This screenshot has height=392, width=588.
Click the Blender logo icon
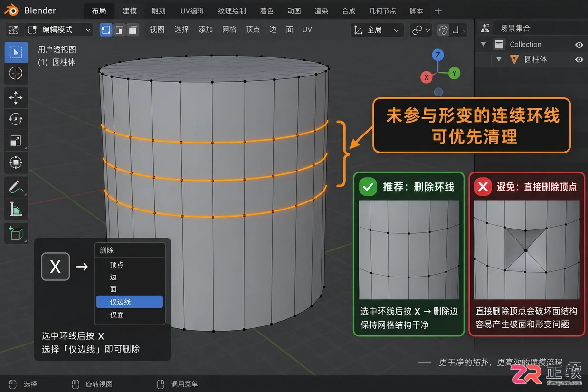10,10
